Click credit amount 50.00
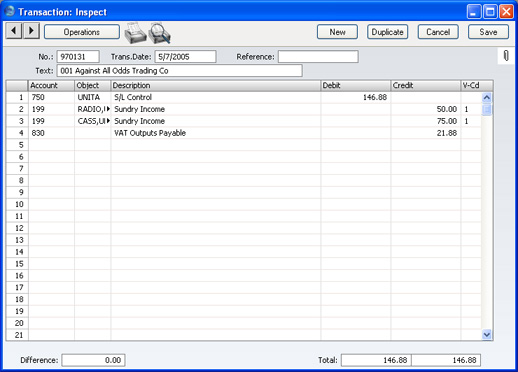This screenshot has height=372, width=518. pyautogui.click(x=447, y=109)
